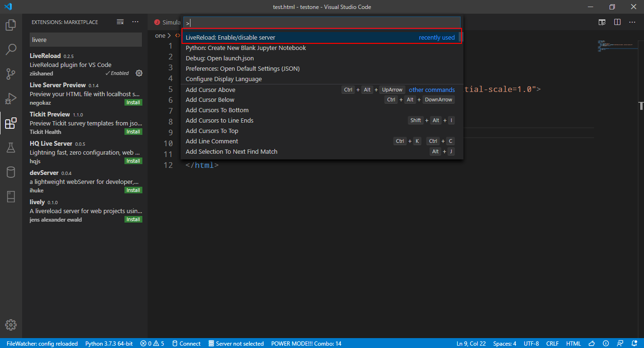
Task: Open notifications bell in status bar
Action: (634, 343)
